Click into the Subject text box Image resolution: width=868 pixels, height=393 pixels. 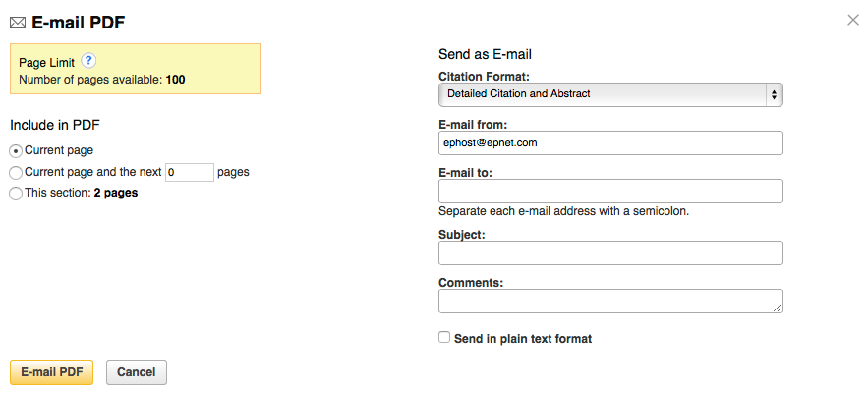609,253
